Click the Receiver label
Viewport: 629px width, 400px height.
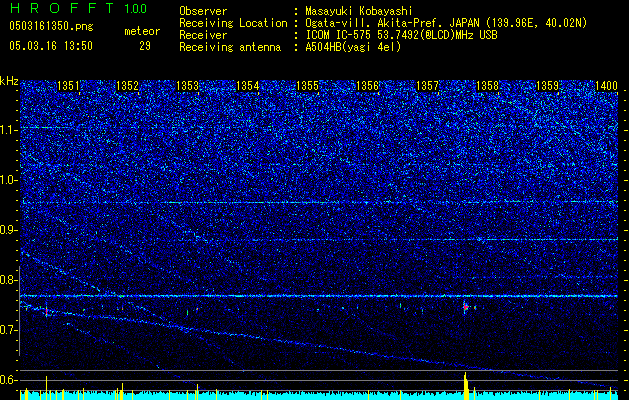(x=203, y=35)
